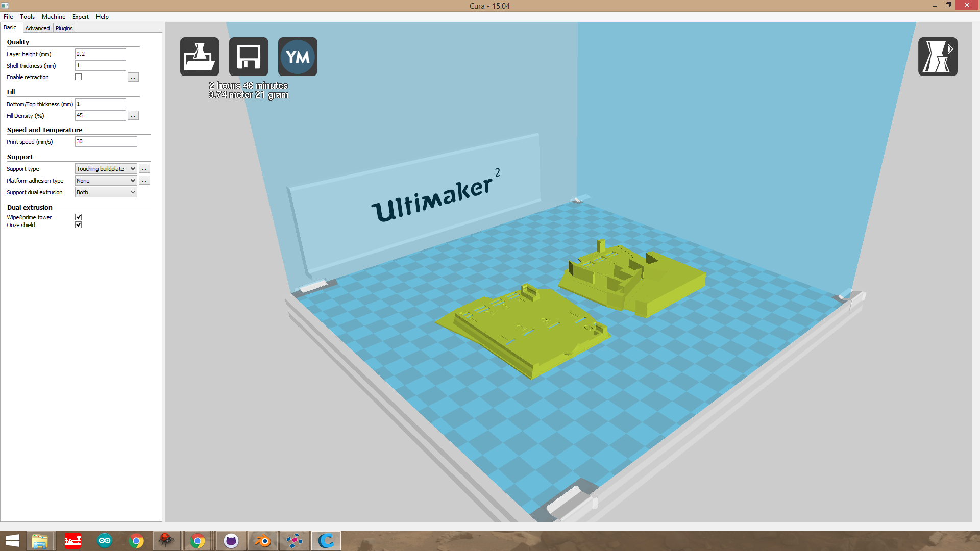
Task: Open Arduino from the taskbar
Action: click(x=105, y=541)
